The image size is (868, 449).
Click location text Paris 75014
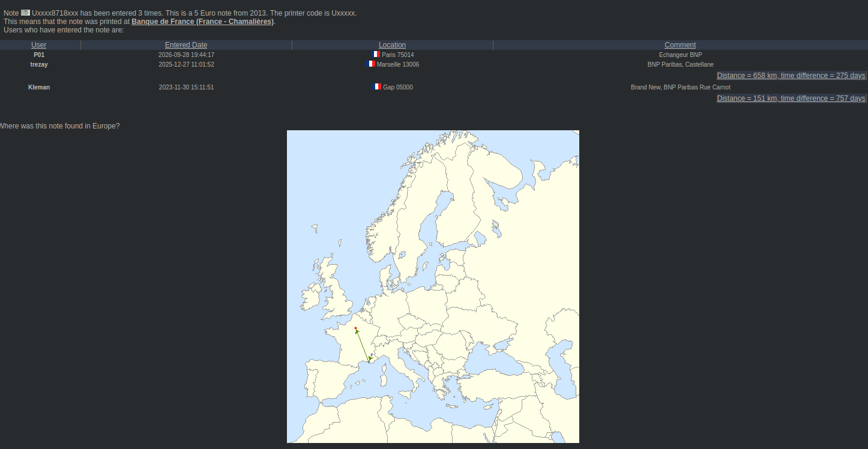click(x=398, y=55)
